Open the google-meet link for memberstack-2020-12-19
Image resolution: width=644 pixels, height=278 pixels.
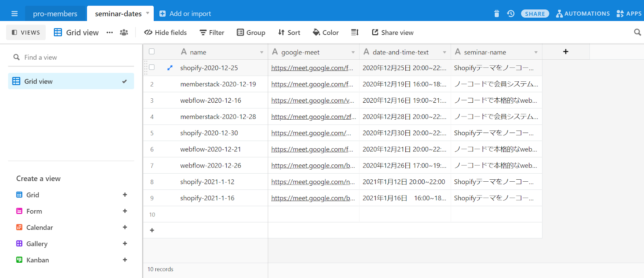(312, 84)
